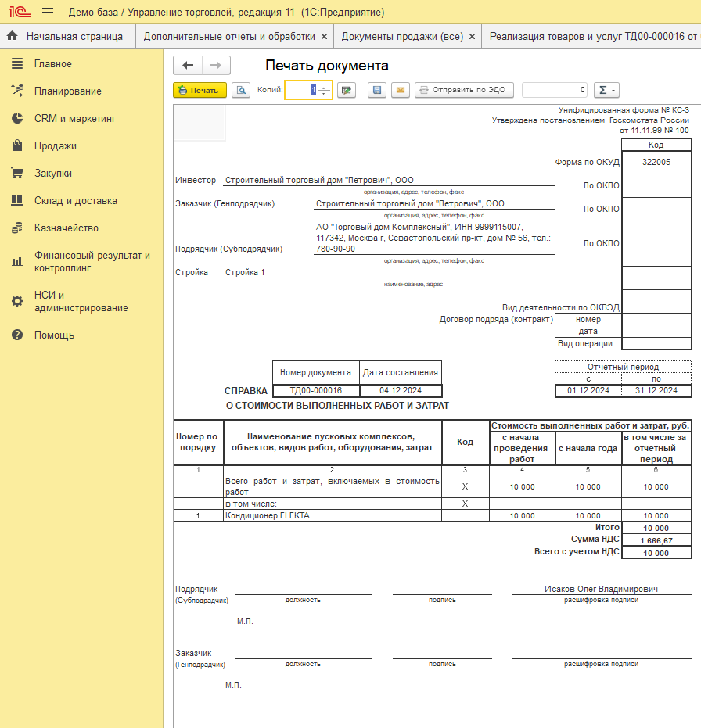Go forward with the right arrow
Image resolution: width=701 pixels, height=728 pixels.
216,66
